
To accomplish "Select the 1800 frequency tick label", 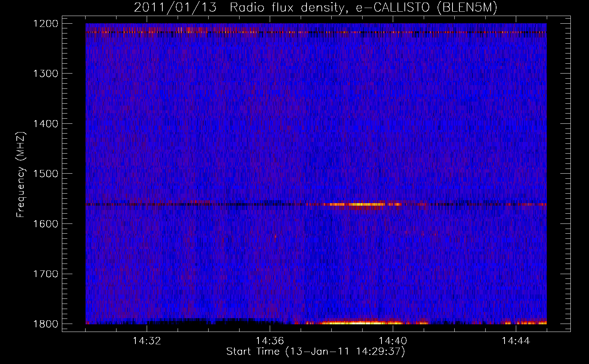I will click(x=46, y=324).
